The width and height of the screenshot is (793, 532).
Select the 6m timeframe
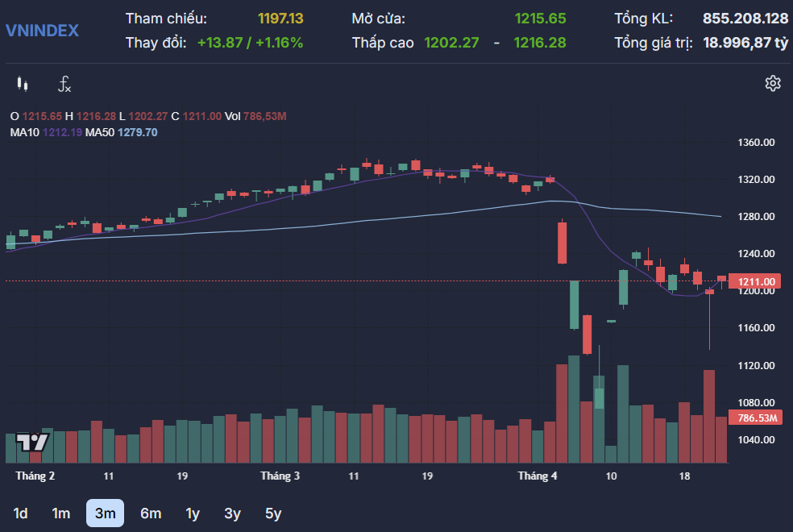pyautogui.click(x=149, y=513)
